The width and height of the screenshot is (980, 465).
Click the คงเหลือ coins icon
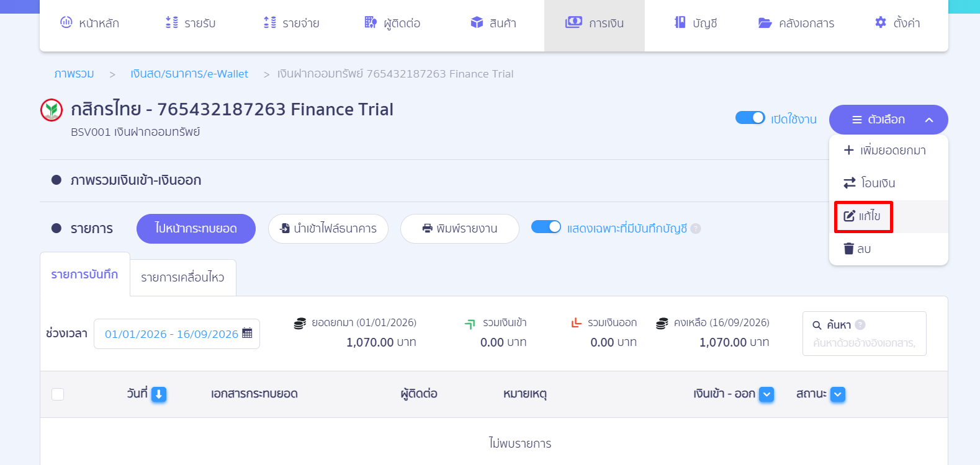pos(662,323)
